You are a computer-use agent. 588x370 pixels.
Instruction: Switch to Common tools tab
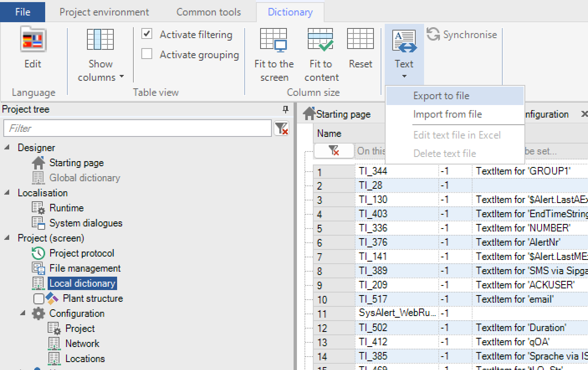[209, 12]
